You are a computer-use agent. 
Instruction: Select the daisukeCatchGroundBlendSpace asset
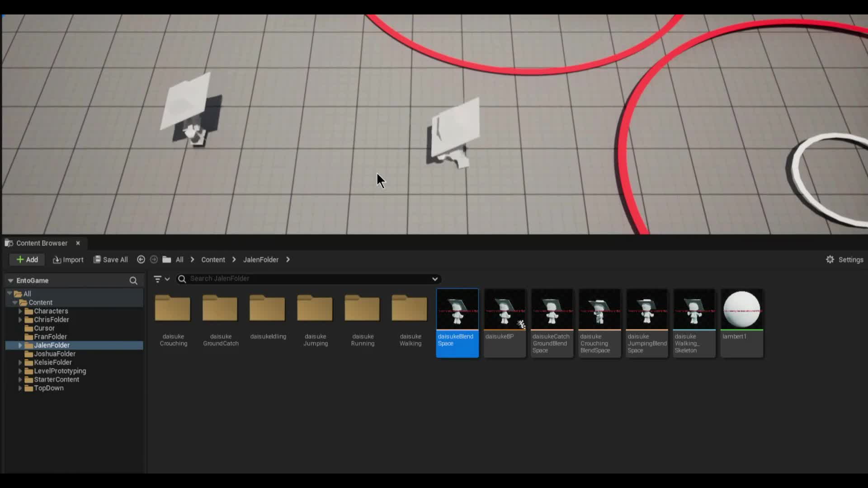[552, 323]
